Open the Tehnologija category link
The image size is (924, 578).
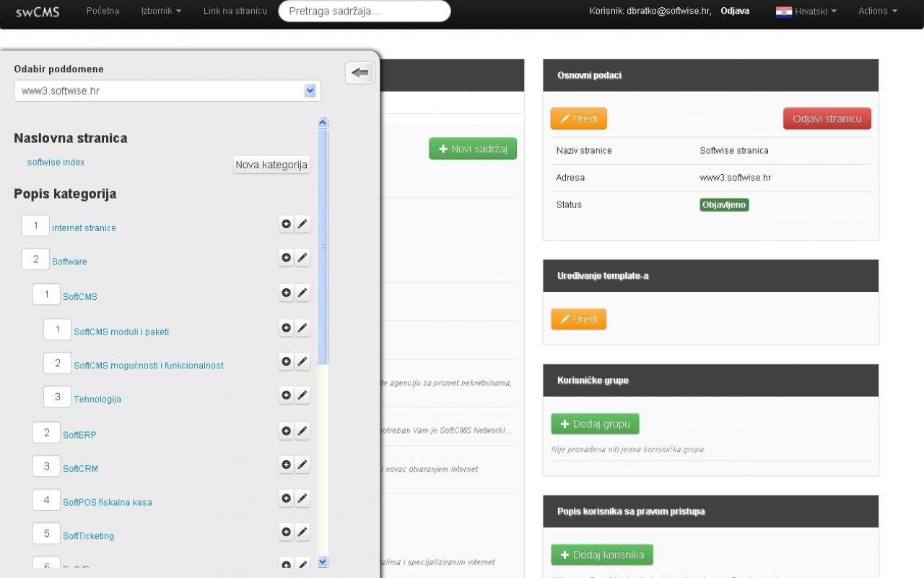tap(97, 400)
